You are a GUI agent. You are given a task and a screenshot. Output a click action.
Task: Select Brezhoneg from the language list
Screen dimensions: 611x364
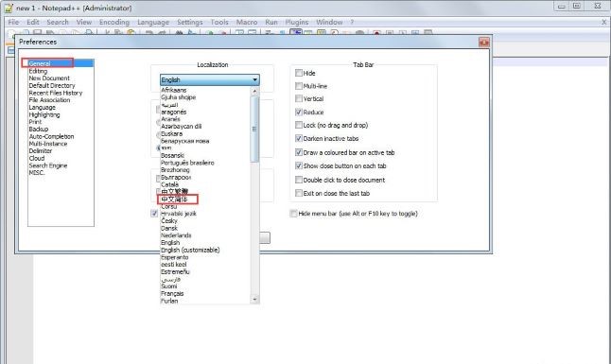point(175,170)
